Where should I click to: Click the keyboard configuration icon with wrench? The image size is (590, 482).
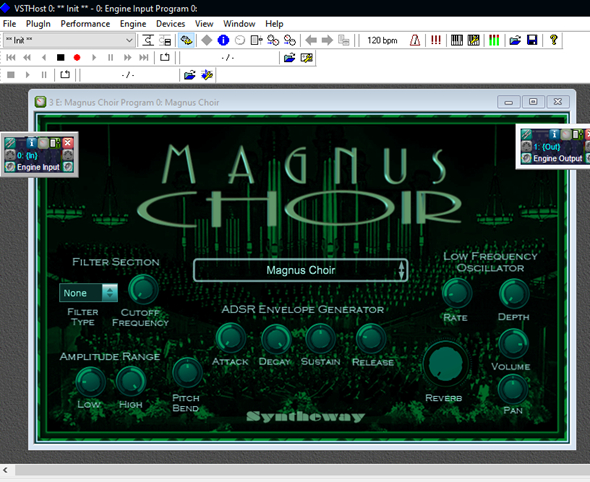click(x=473, y=40)
